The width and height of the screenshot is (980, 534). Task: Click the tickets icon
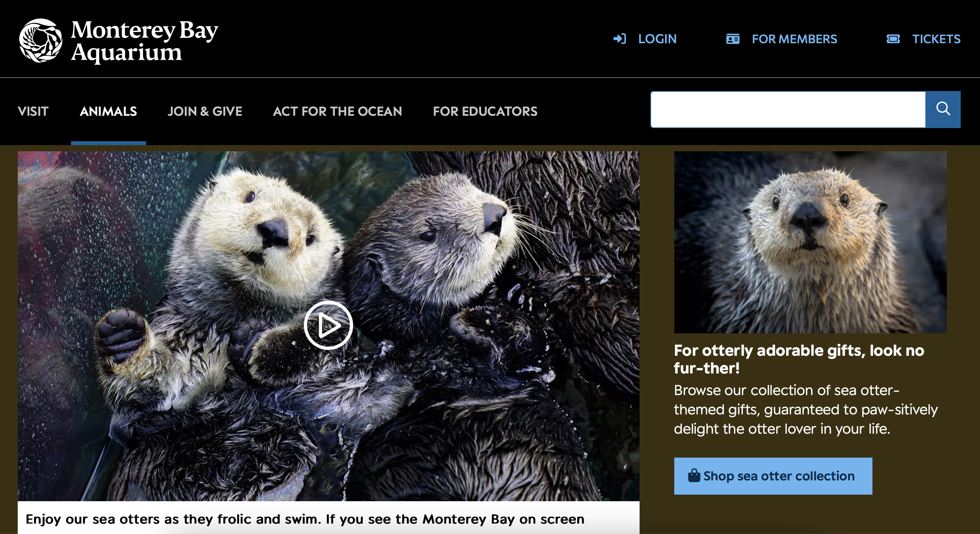pos(894,39)
